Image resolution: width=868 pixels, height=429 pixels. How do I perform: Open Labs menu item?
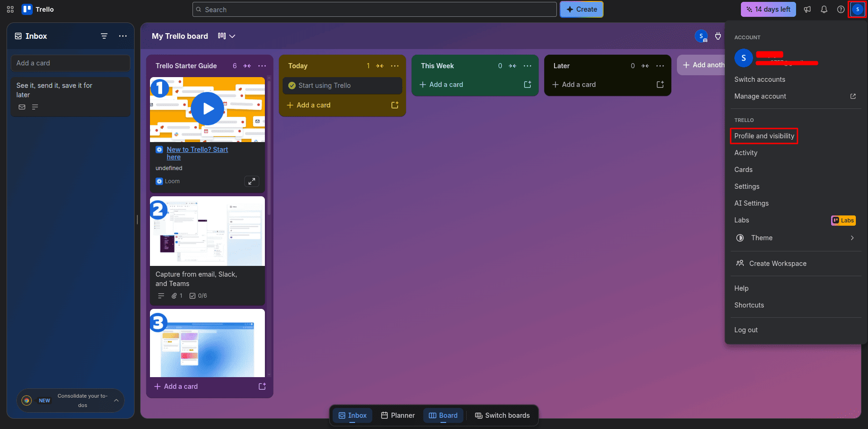[x=742, y=220]
